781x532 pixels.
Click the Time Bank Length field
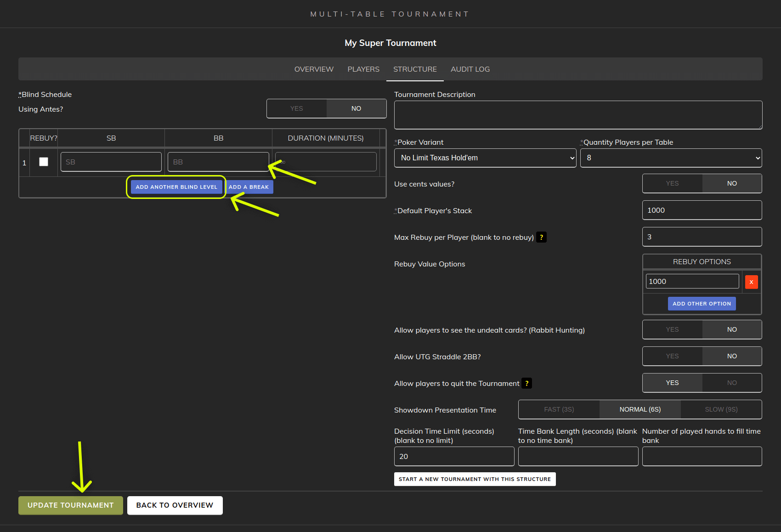pos(578,456)
